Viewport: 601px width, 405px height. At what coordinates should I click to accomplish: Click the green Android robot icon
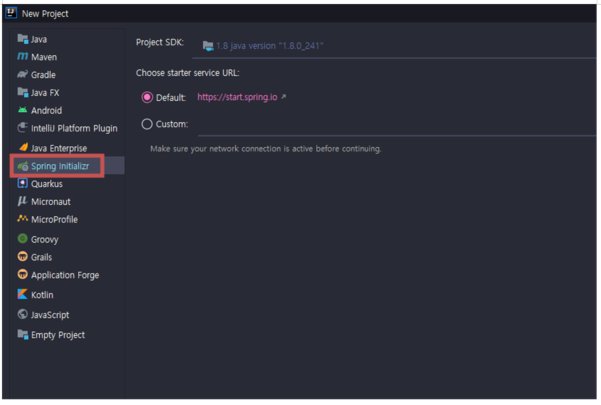(x=23, y=110)
